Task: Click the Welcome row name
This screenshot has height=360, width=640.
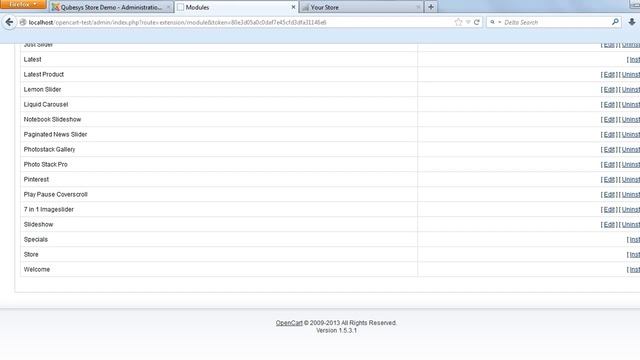Action: tap(37, 269)
